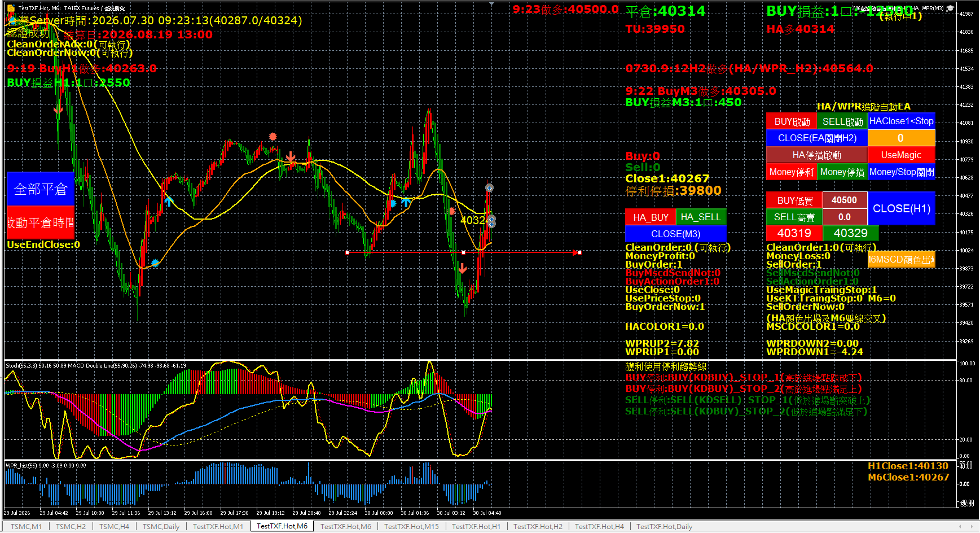The height and width of the screenshot is (533, 980).
Task: Click the WPRUP2=7.82 label
Action: [662, 343]
